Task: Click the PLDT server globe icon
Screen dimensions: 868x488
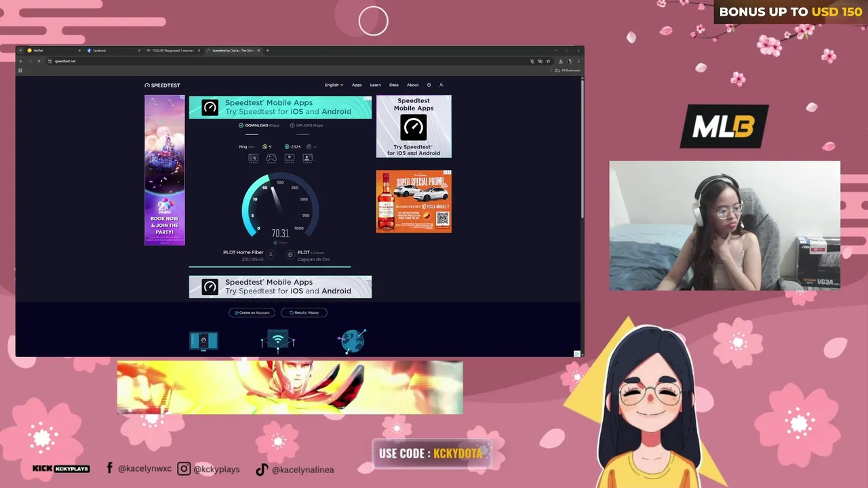Action: [290, 255]
